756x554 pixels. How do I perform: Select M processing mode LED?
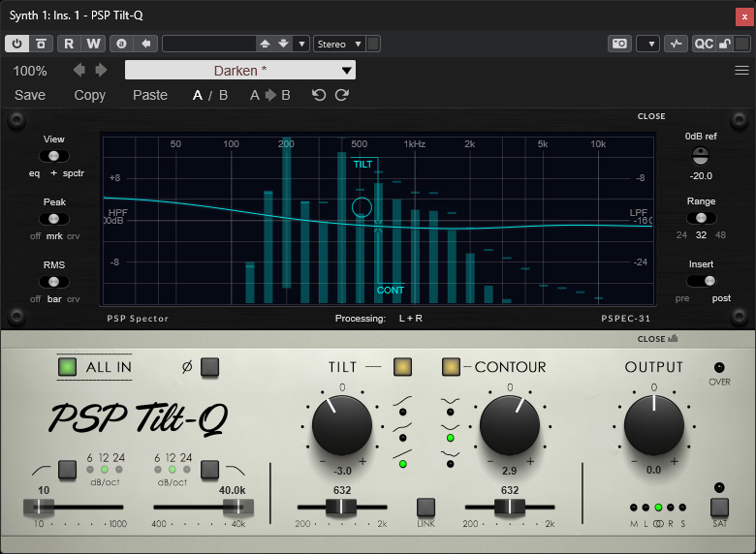tap(634, 508)
